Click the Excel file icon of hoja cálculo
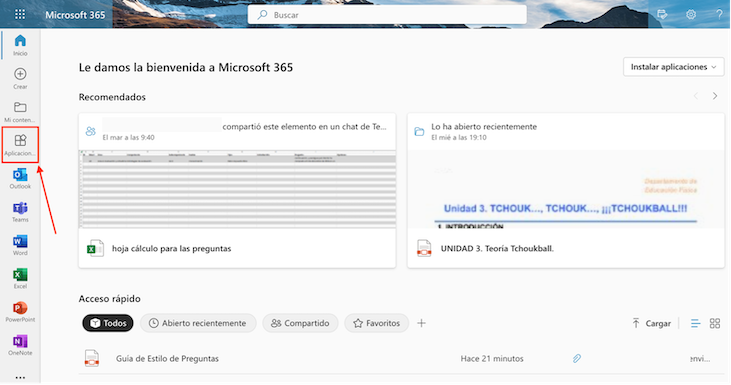The image size is (731, 385). tap(95, 248)
